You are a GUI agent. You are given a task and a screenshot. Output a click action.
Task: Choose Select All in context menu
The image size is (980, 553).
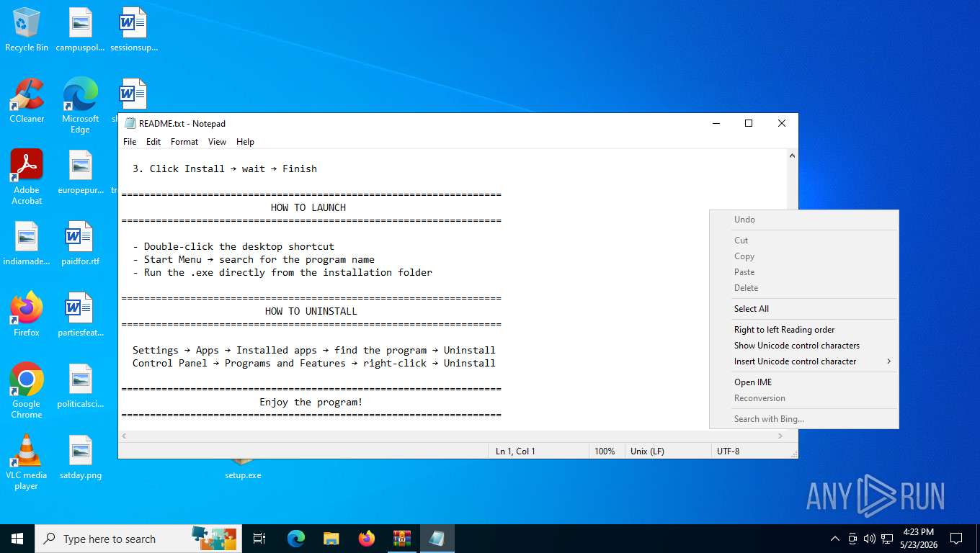pos(804,309)
